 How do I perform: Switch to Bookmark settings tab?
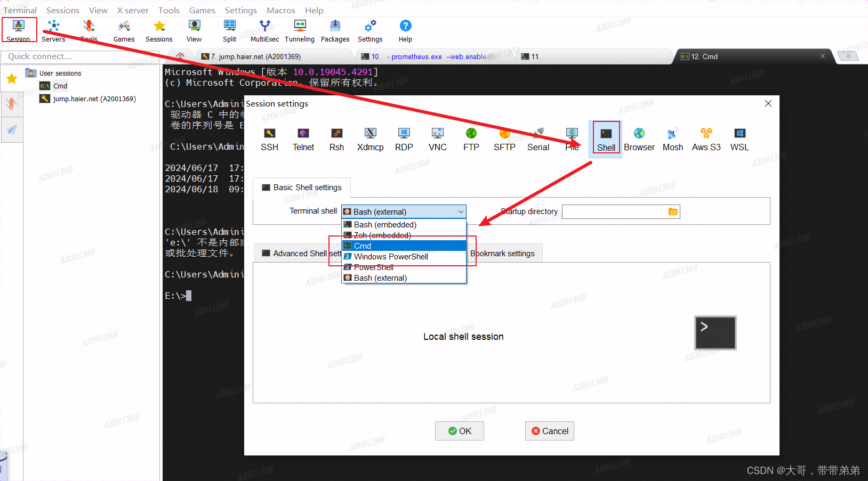point(503,254)
